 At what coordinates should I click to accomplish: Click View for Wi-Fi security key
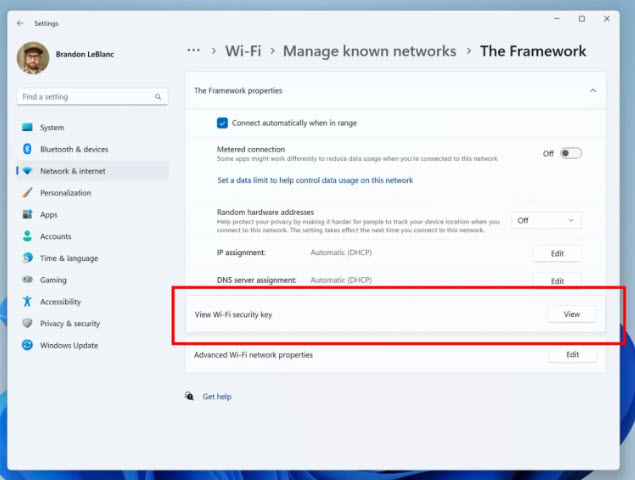click(x=572, y=314)
